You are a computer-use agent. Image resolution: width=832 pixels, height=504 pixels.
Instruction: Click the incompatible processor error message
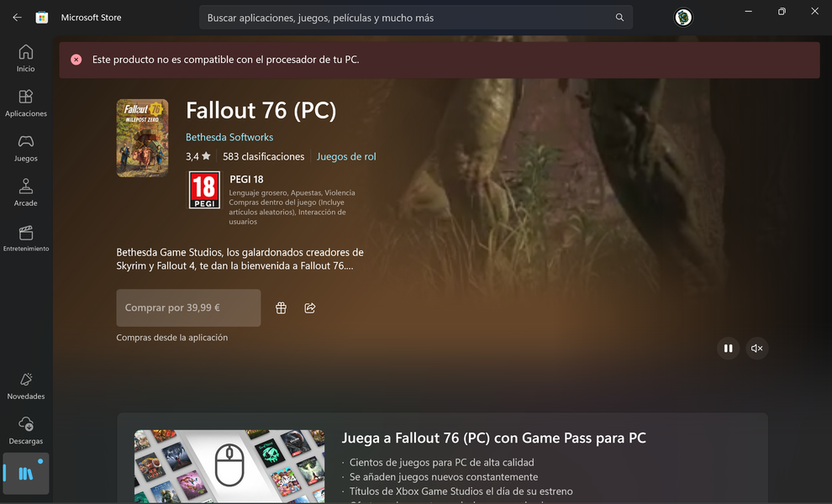(x=225, y=60)
